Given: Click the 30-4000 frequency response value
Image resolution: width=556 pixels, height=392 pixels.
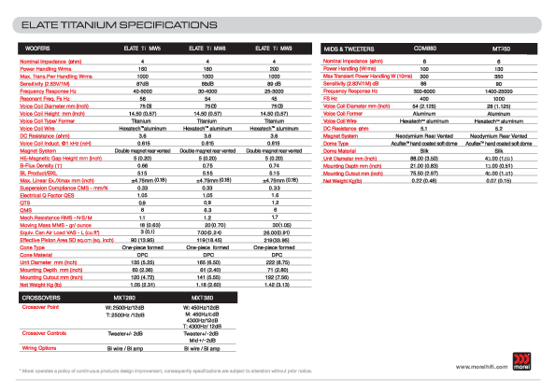Looking at the screenshot, I should [x=207, y=91].
